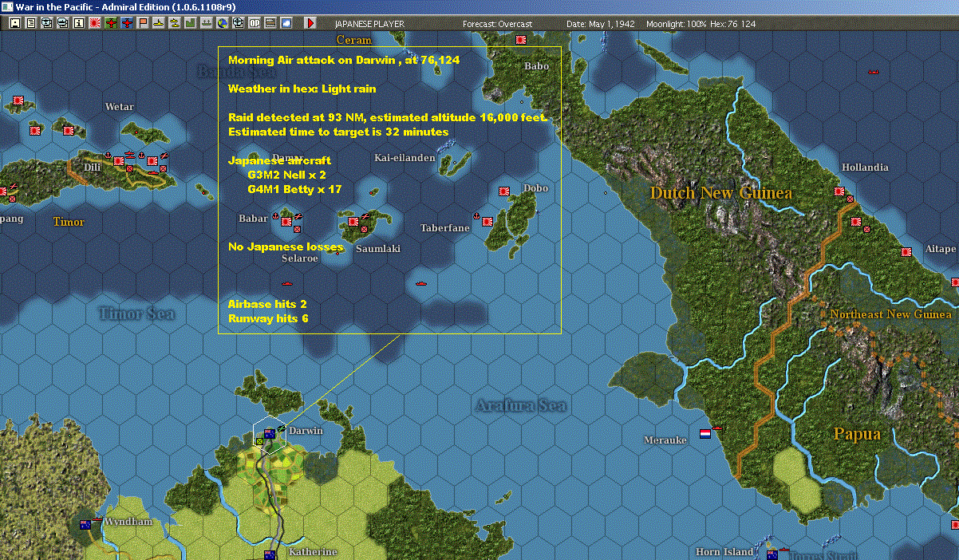Select the Japanese flag at Dili
This screenshot has width=959, height=560.
tap(119, 161)
